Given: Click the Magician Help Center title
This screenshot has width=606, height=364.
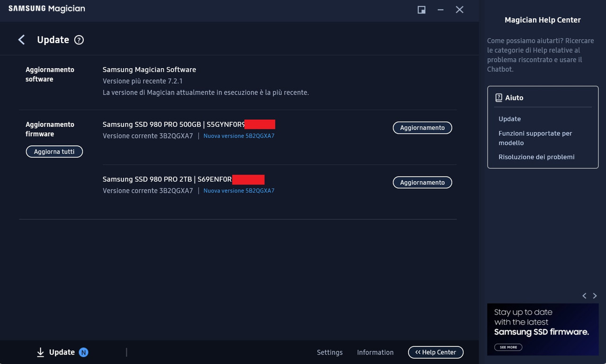Looking at the screenshot, I should [543, 20].
